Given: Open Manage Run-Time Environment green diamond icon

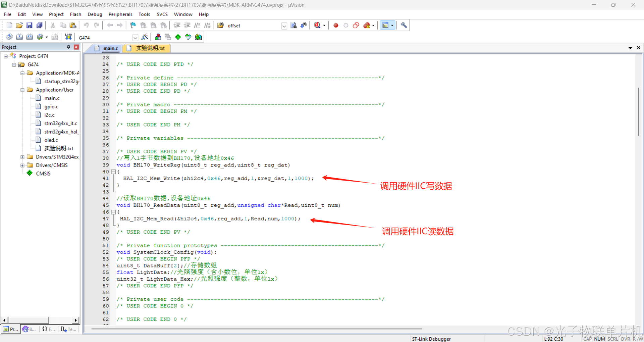Looking at the screenshot, I should tap(178, 37).
